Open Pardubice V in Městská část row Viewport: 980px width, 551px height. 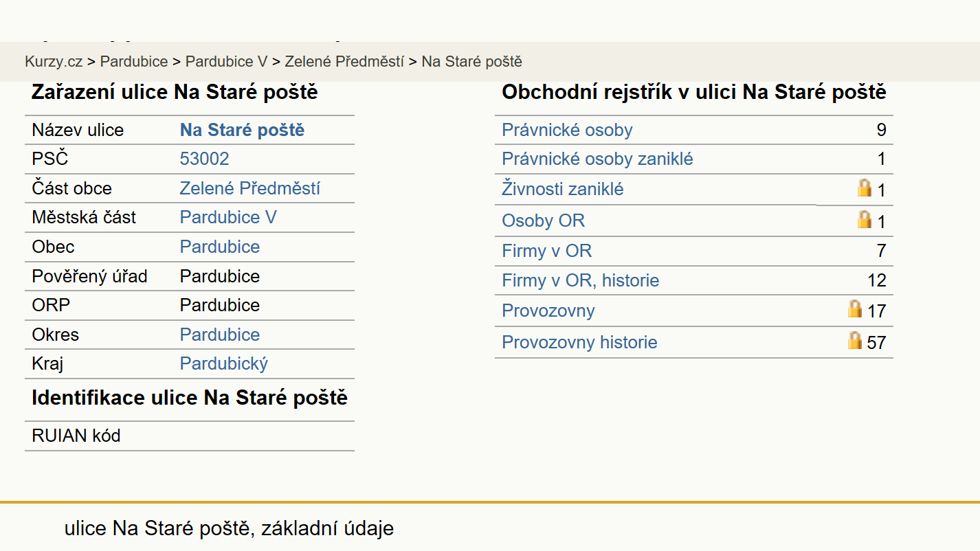point(228,217)
